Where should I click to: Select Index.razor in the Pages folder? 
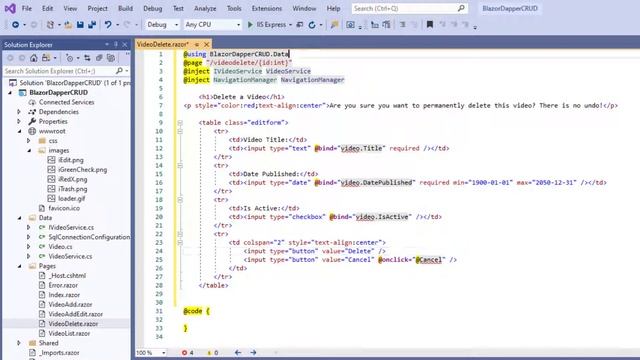point(64,295)
